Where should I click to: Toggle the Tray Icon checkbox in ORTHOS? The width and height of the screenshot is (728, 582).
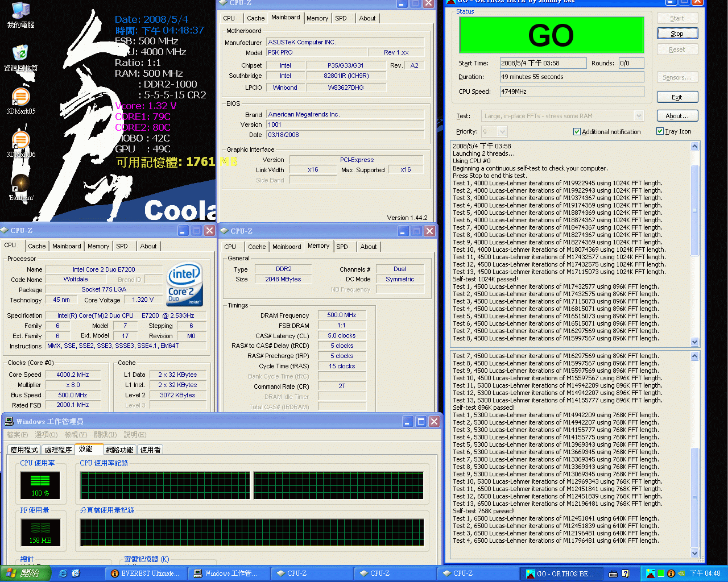pos(660,131)
